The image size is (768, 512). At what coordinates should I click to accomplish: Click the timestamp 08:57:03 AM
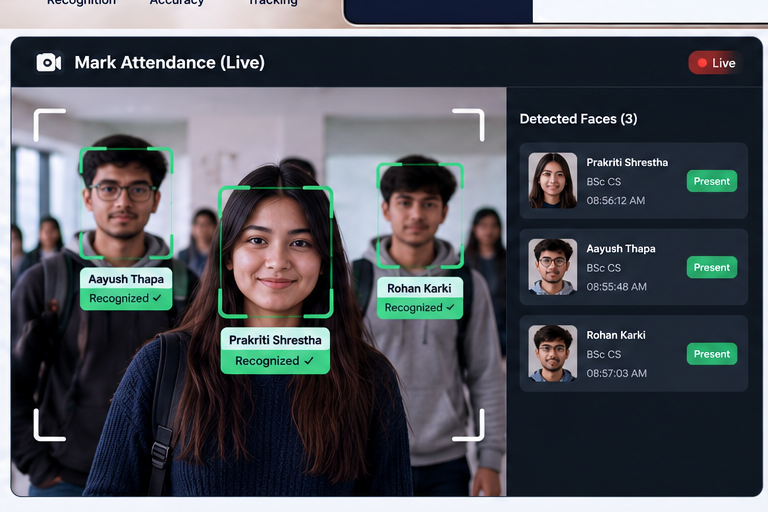[x=616, y=373]
